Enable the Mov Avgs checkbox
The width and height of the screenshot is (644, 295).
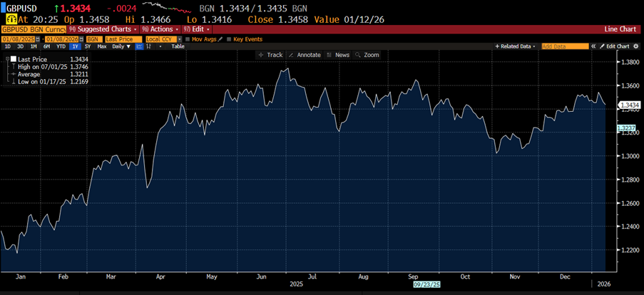(x=187, y=38)
